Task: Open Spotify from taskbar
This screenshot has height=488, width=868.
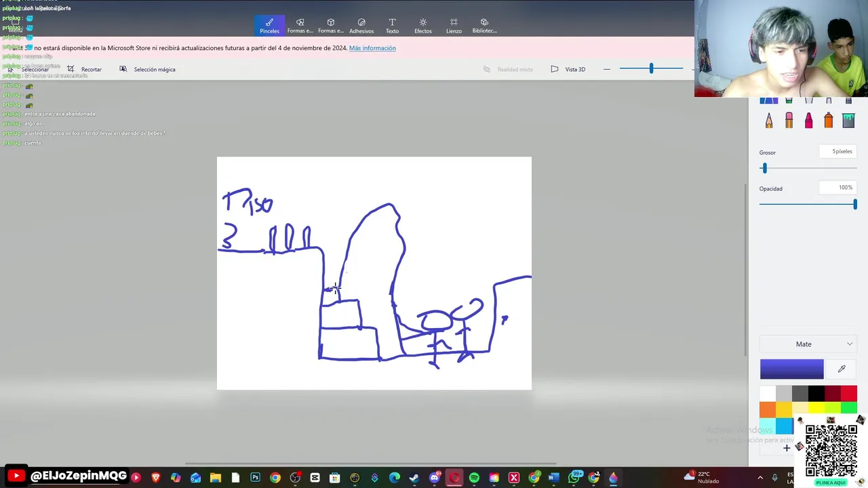Action: coord(474,478)
